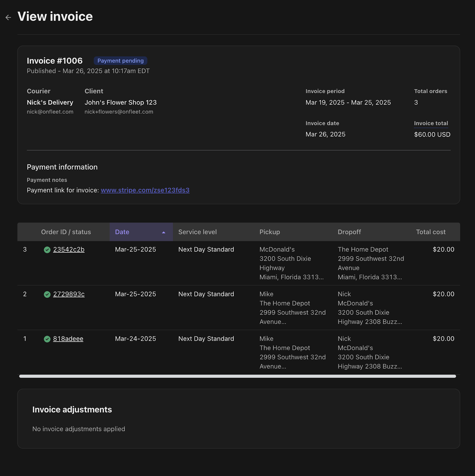Sort by the Date column header
The image size is (475, 476).
pyautogui.click(x=141, y=232)
